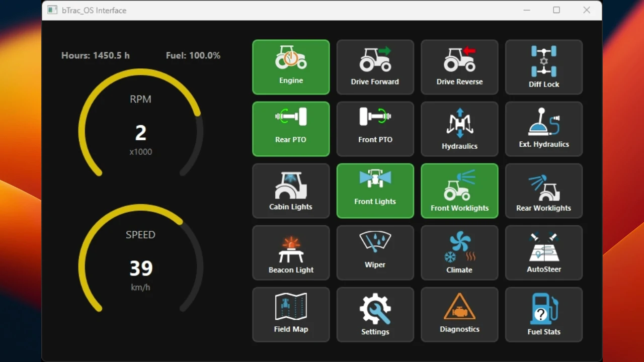Open Ext. Hydraulics control

544,129
